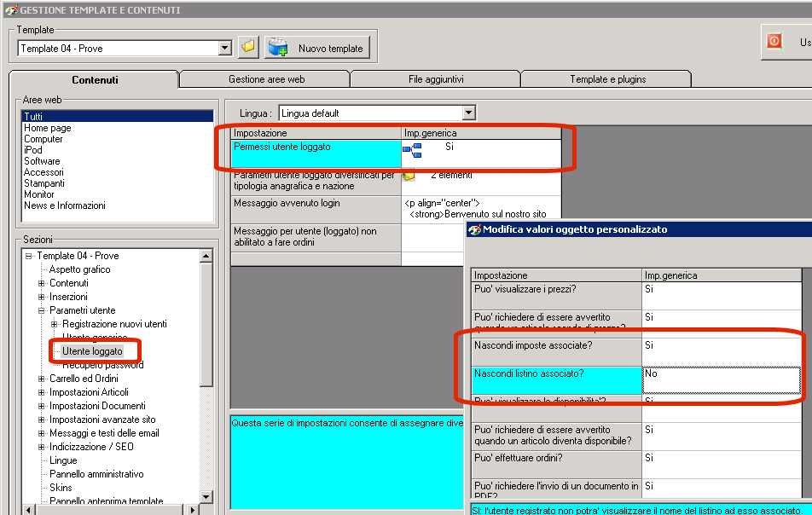The height and width of the screenshot is (515, 812).
Task: Click the Modifica valori dialog title icon
Action: tap(474, 229)
